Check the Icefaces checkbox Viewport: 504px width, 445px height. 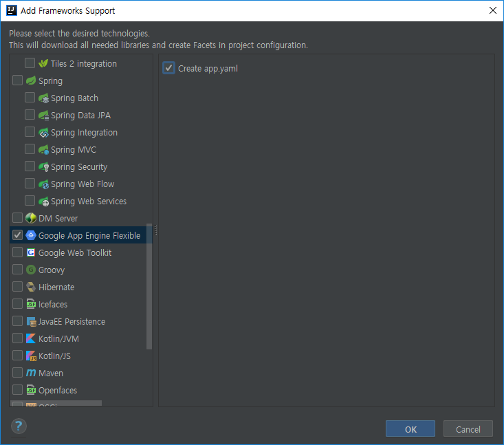point(17,304)
